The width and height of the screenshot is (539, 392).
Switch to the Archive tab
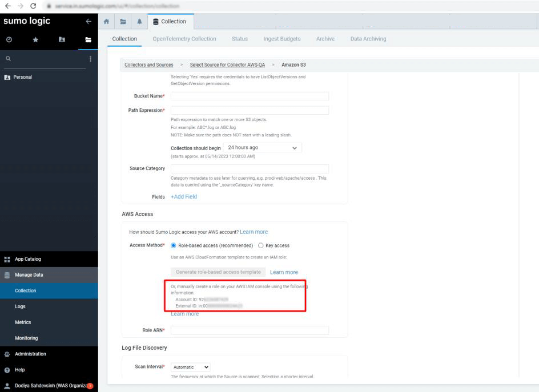coord(325,39)
